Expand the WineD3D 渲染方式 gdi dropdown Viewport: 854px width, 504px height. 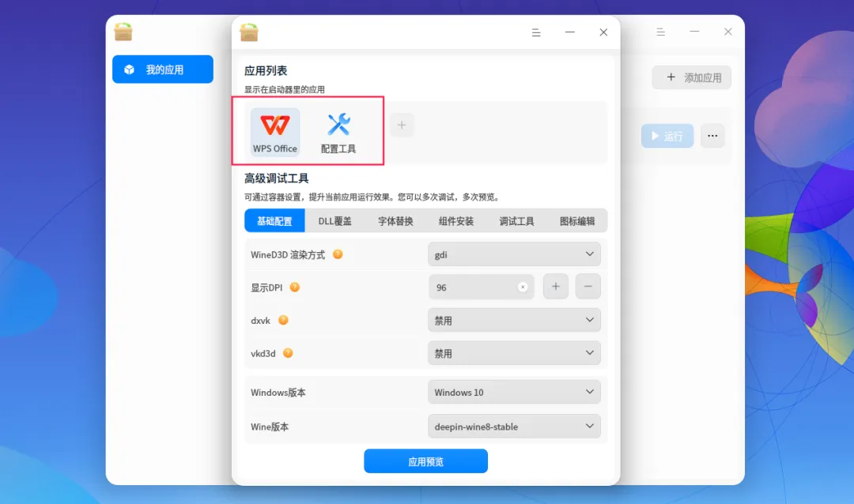(514, 254)
